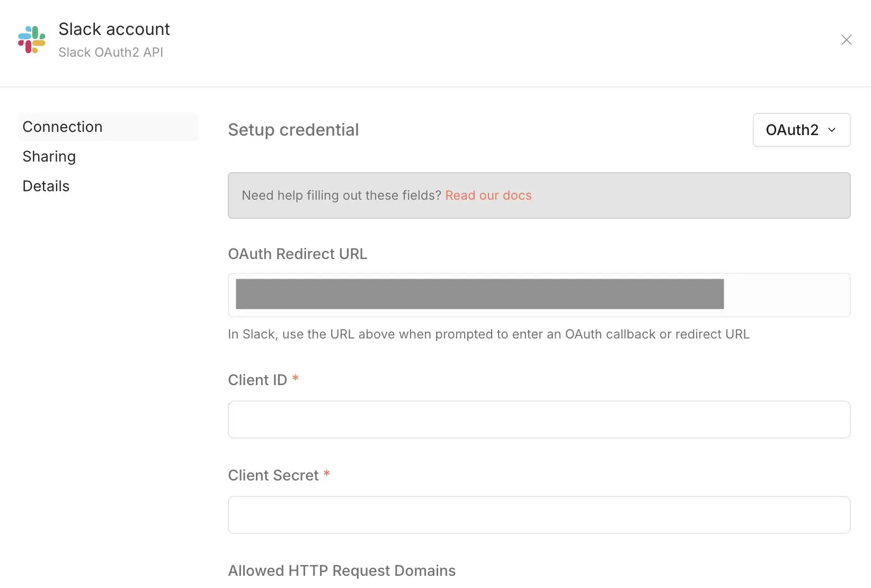871x588 pixels.
Task: Click the Allowed HTTP Request Domains label
Action: click(x=342, y=571)
